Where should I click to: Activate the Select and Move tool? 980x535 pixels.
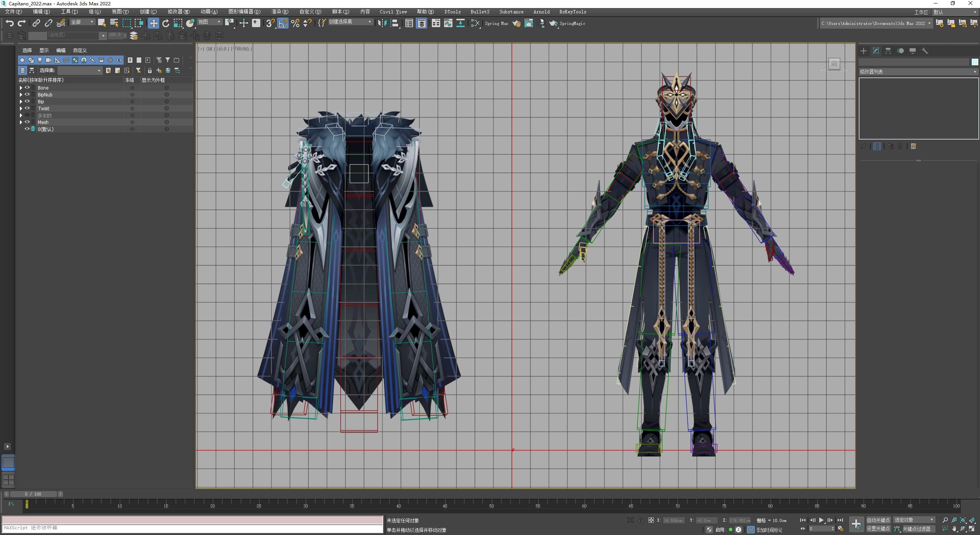153,23
